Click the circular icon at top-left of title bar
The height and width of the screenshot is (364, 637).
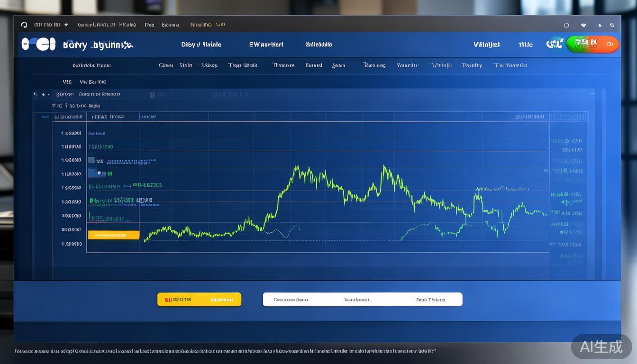24,25
